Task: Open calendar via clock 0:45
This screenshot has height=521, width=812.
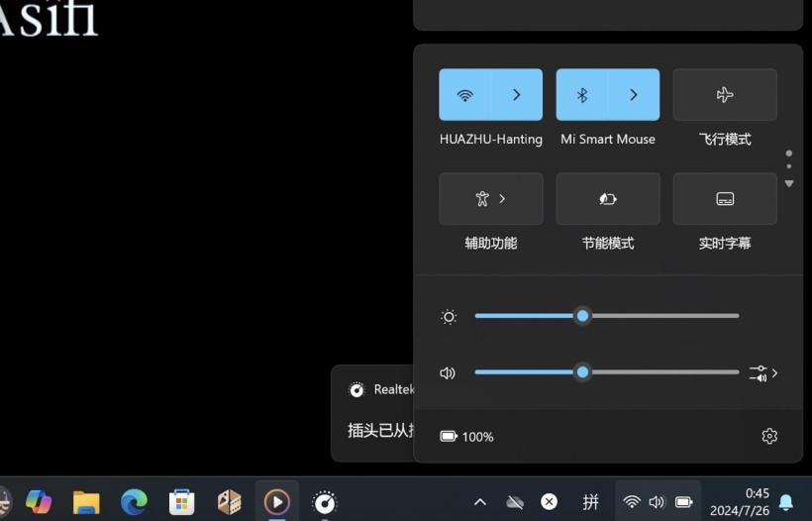Action: coord(740,502)
